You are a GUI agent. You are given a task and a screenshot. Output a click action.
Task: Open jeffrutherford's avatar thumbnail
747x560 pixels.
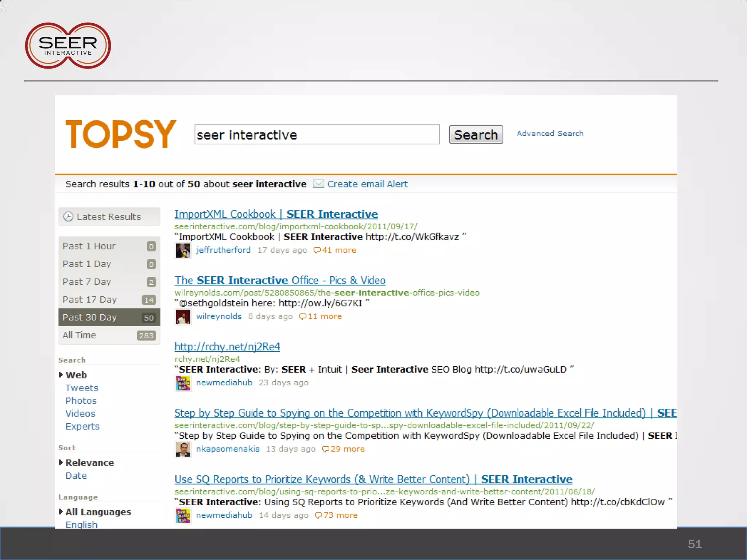(x=183, y=250)
